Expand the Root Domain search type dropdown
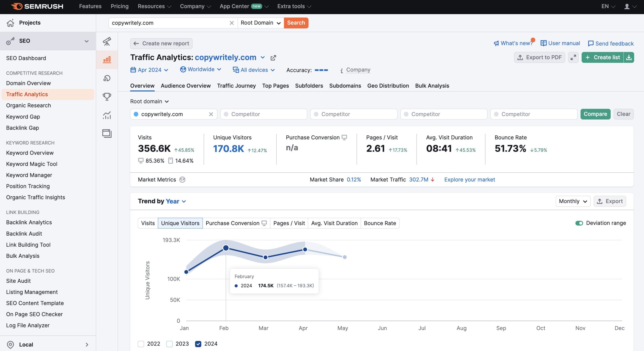644x351 pixels. click(261, 23)
